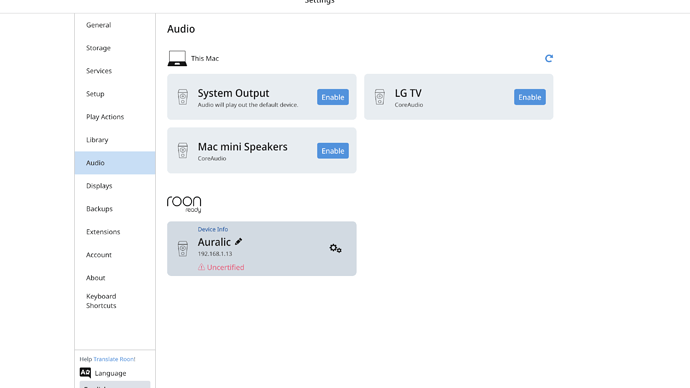Click the Language translate icon

[x=85, y=373]
